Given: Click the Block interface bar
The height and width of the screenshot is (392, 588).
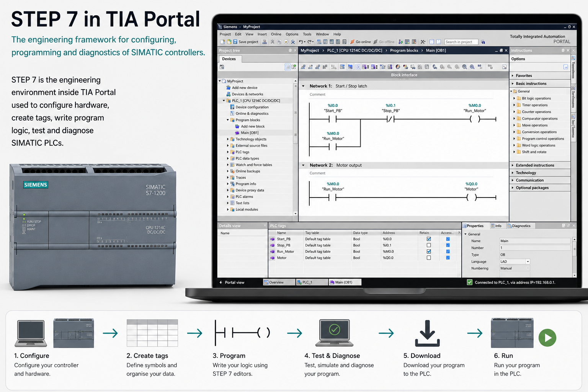Looking at the screenshot, I should [x=404, y=75].
